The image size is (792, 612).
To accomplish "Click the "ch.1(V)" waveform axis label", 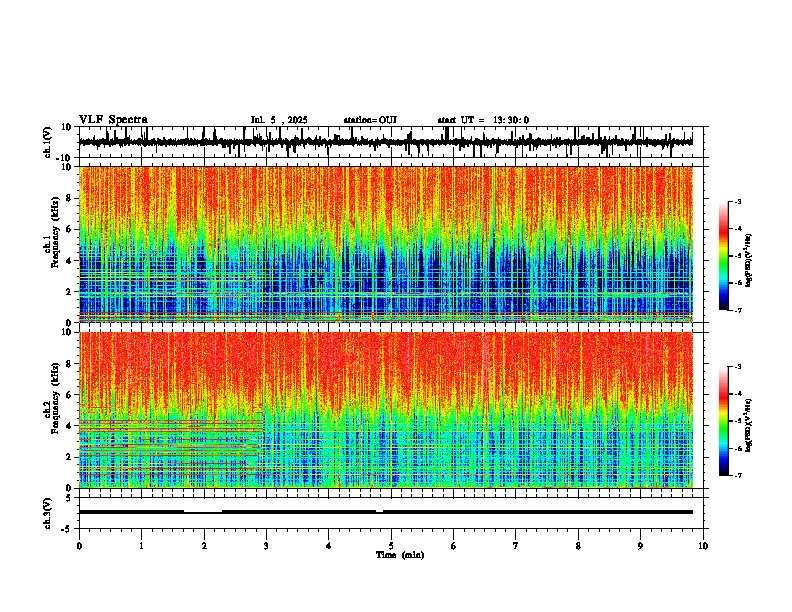I will point(48,142).
